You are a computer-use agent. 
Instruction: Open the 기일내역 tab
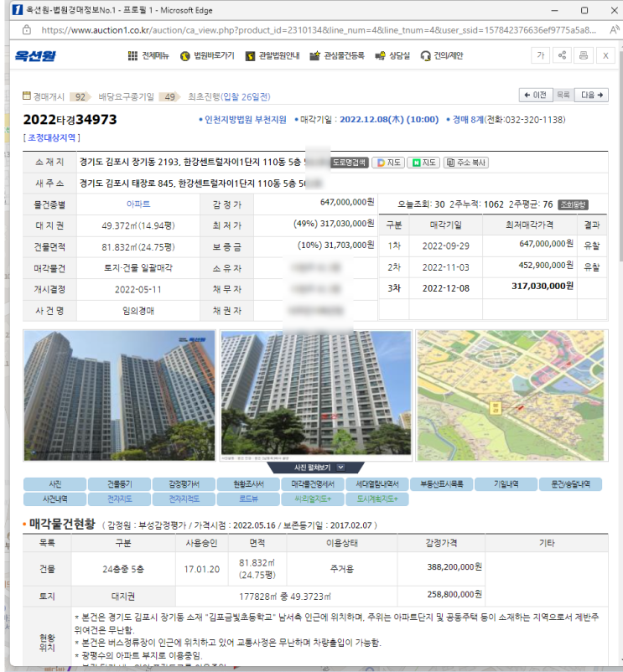point(506,483)
